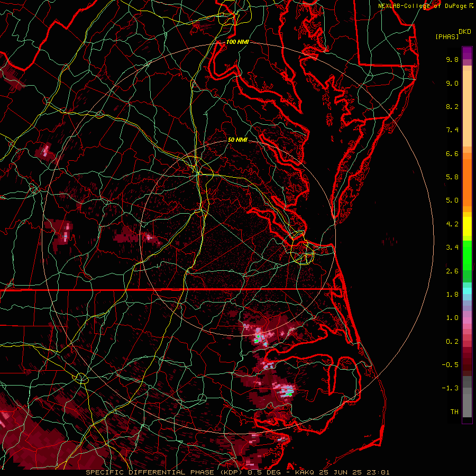Click the 9.8 value on the scale

click(452, 60)
